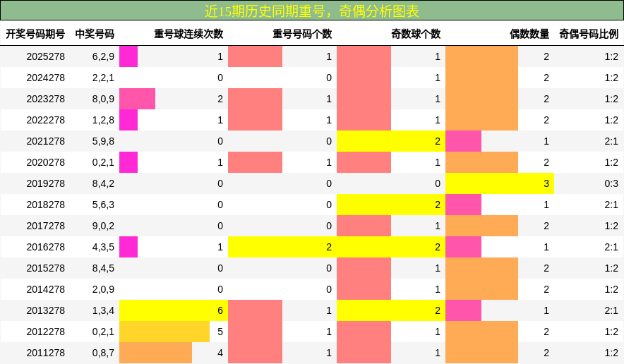Click the 开奖号码期号 column header

point(35,34)
